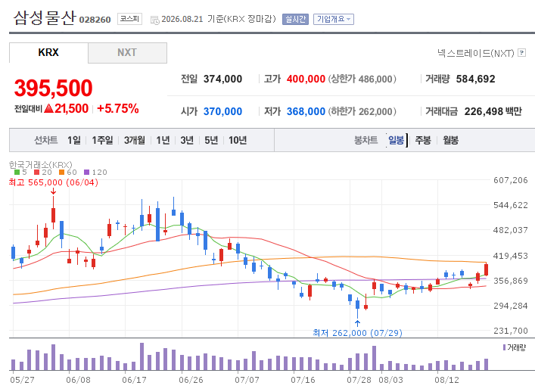Image resolution: width=535 pixels, height=392 pixels.
Task: Click the 코스피 market badge
Action: (129, 19)
